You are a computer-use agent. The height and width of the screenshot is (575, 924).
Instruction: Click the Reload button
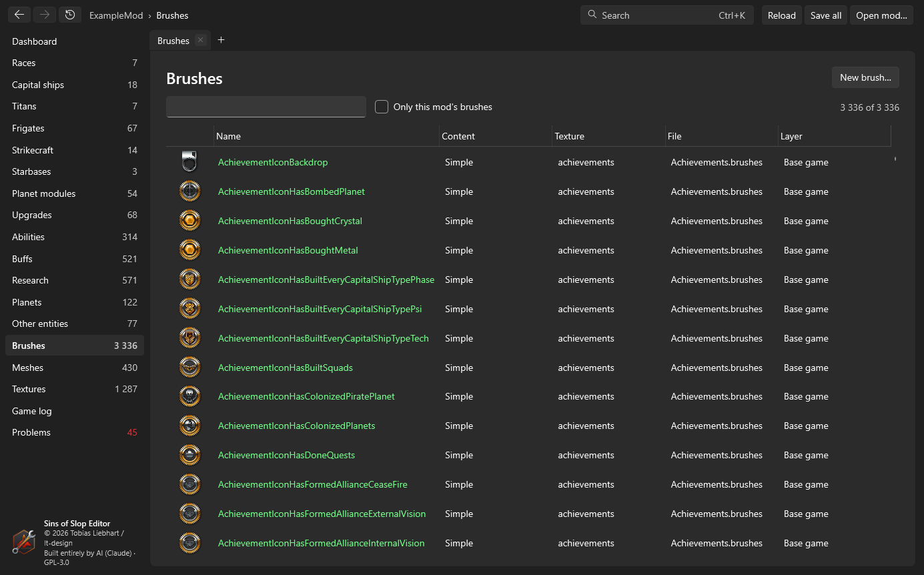782,15
